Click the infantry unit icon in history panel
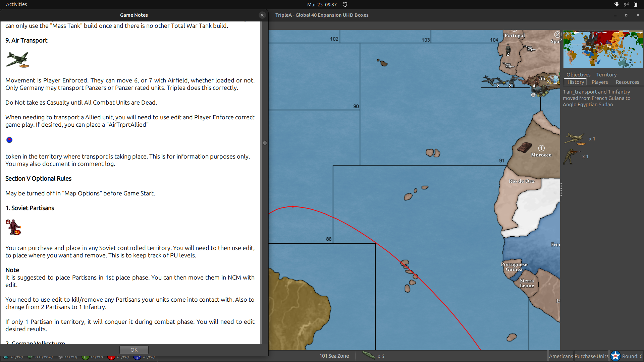 coord(571,157)
